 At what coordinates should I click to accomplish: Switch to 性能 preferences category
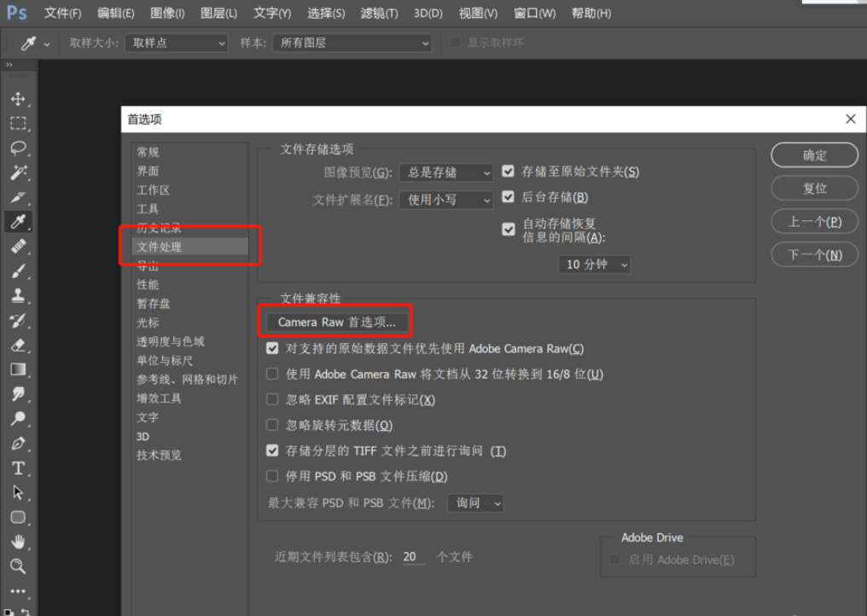(x=148, y=285)
